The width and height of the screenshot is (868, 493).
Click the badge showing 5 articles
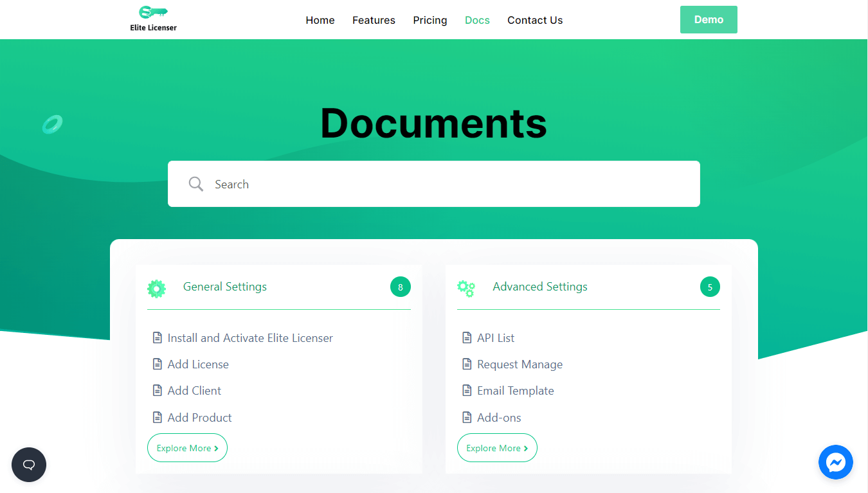point(710,287)
